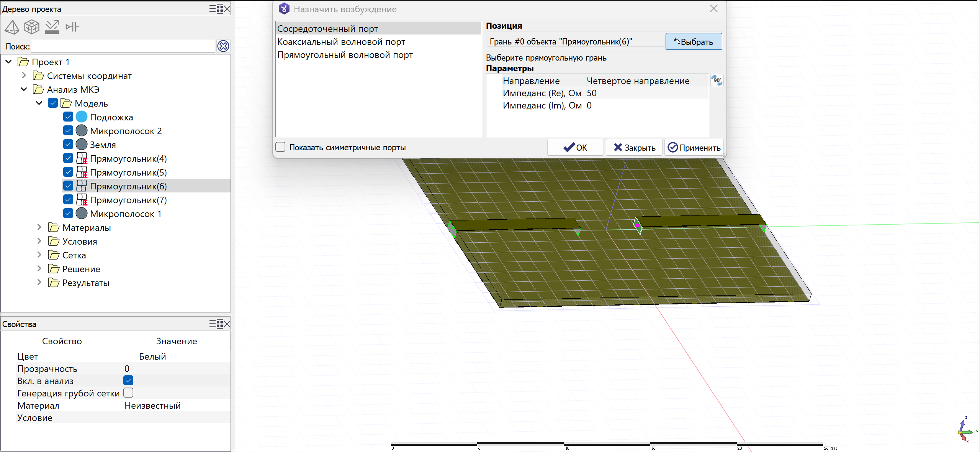Click the pyramid geometry icon in project tree toolbar
This screenshot has width=980, height=452.
click(x=12, y=27)
